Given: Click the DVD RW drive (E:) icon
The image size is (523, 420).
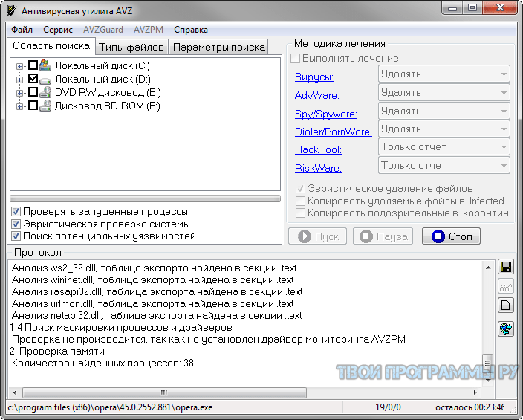Looking at the screenshot, I should click(45, 93).
